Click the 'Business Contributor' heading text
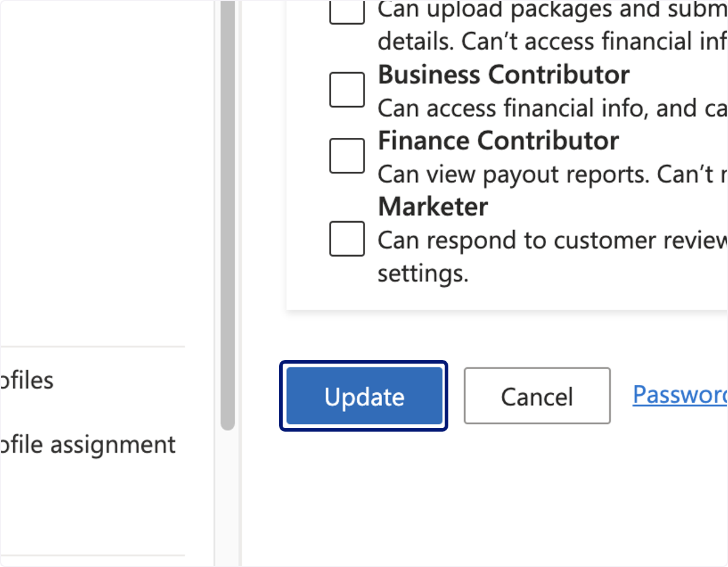The image size is (728, 567). [x=504, y=75]
